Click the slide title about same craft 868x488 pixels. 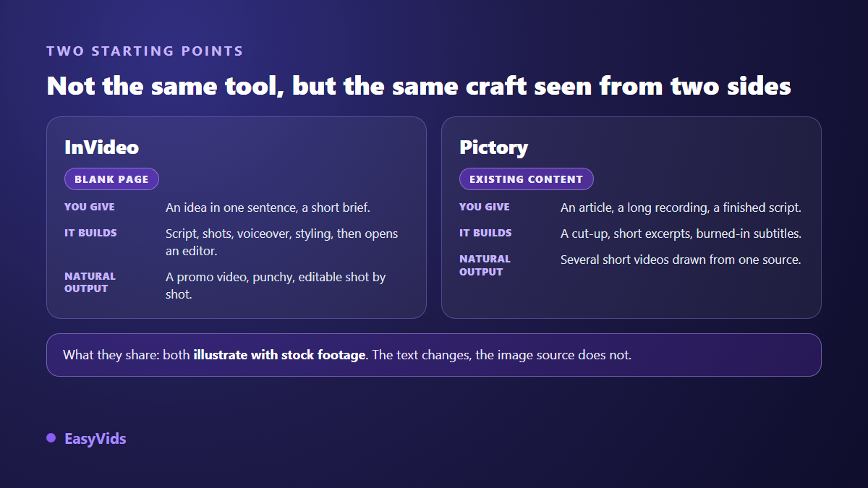point(419,86)
